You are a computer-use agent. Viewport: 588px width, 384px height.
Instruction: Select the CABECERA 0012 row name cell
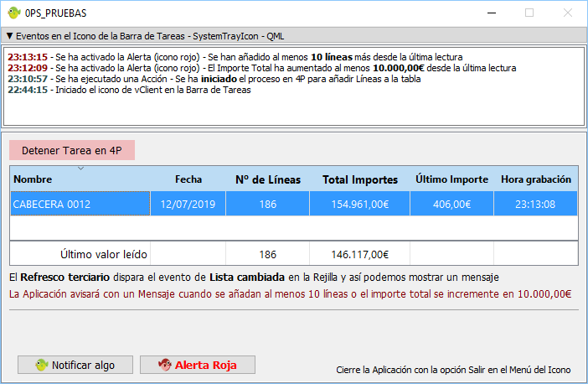(52, 205)
